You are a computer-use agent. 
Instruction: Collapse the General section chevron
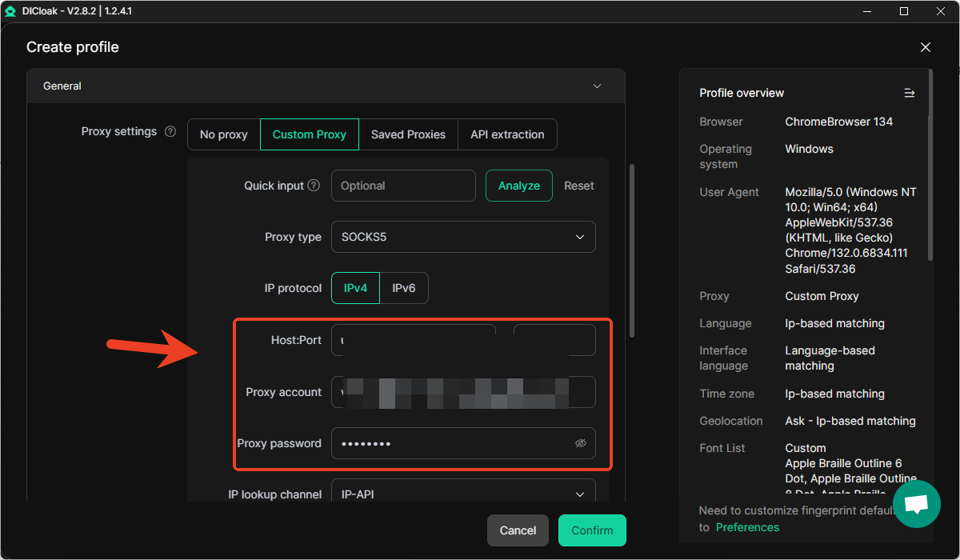(x=597, y=86)
